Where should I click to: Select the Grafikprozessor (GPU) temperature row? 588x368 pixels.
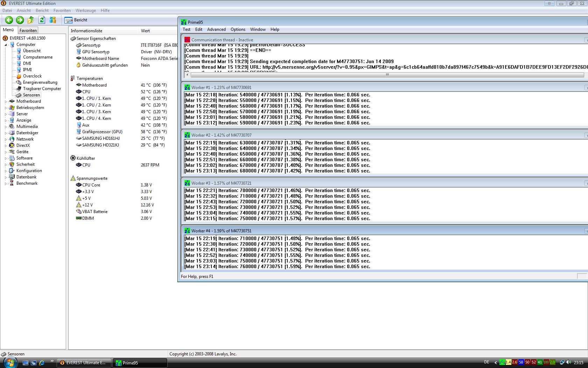click(x=123, y=132)
